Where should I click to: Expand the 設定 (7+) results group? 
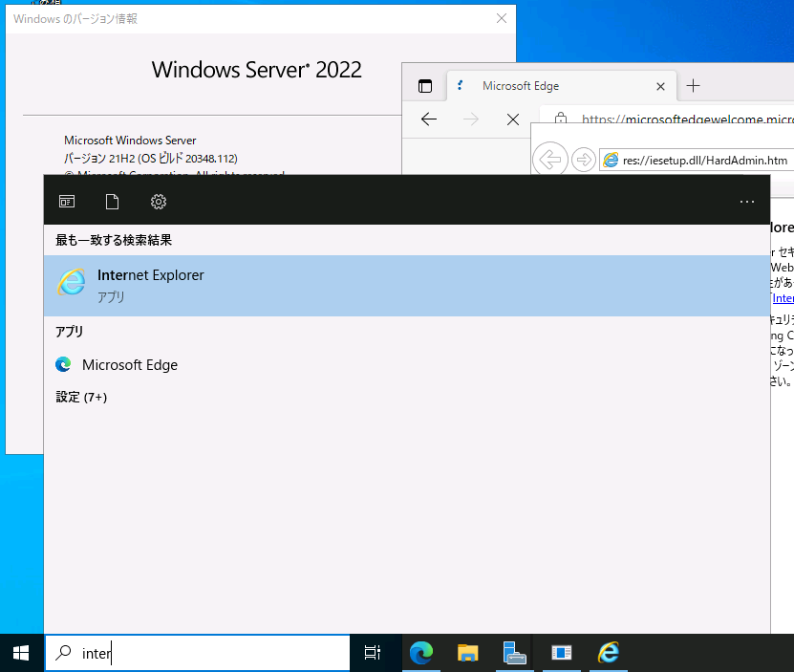pyautogui.click(x=81, y=397)
